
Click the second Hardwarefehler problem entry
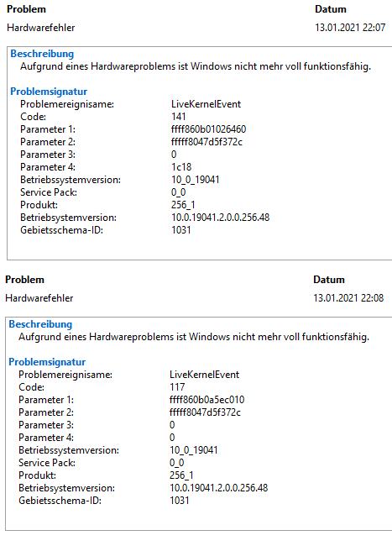(39, 298)
